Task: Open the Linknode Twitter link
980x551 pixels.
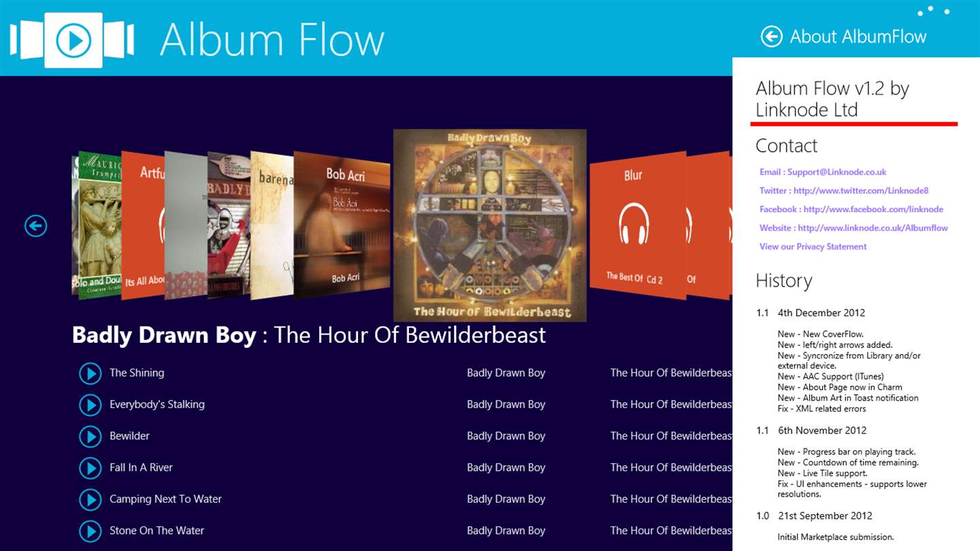Action: (x=844, y=190)
